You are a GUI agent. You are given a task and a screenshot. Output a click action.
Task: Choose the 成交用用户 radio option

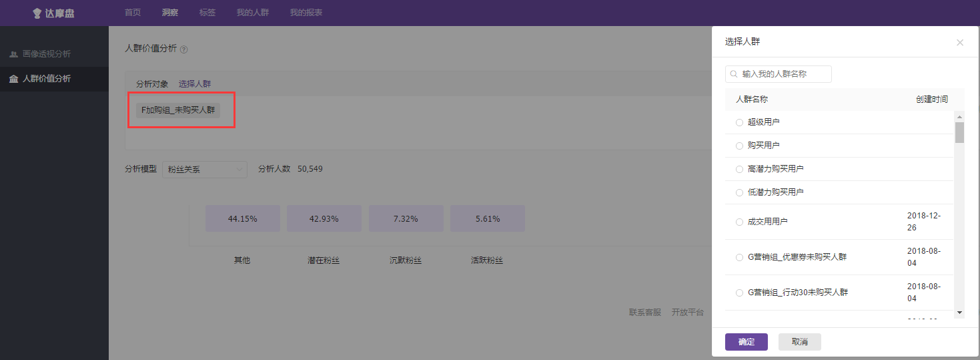(x=739, y=222)
